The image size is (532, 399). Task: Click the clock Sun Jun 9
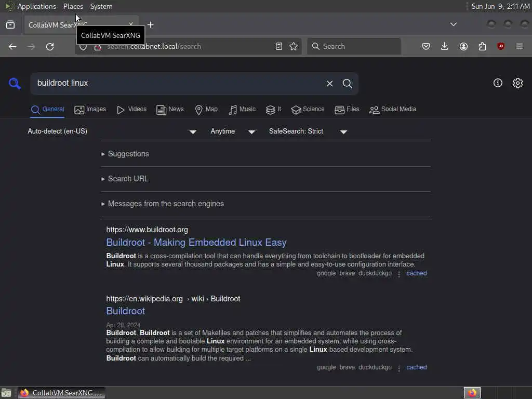pos(500,6)
